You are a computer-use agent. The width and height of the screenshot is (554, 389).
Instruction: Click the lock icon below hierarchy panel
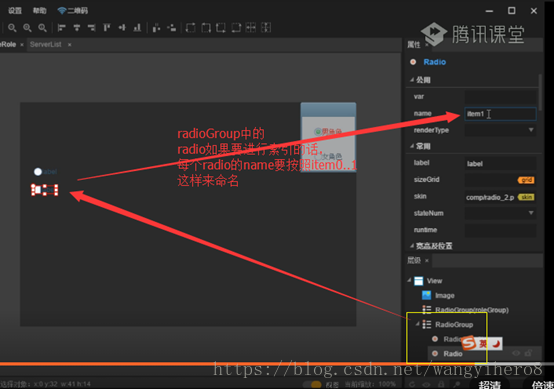click(x=441, y=384)
